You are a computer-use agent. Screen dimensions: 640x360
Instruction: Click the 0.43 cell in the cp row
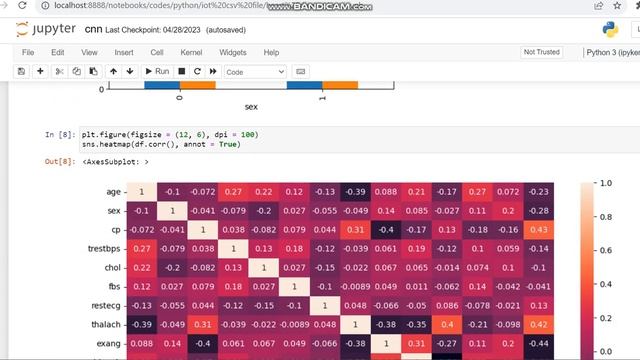pos(539,230)
